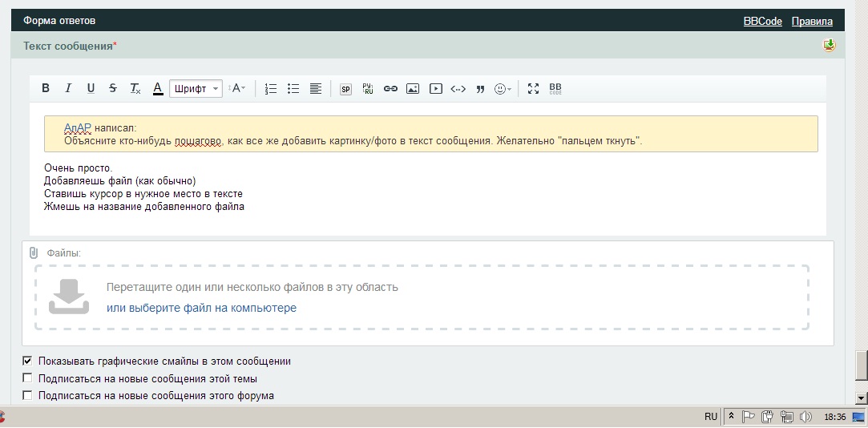Viewport: 868px width, 428px height.
Task: Open the Шрифт font dropdown
Action: 196,89
